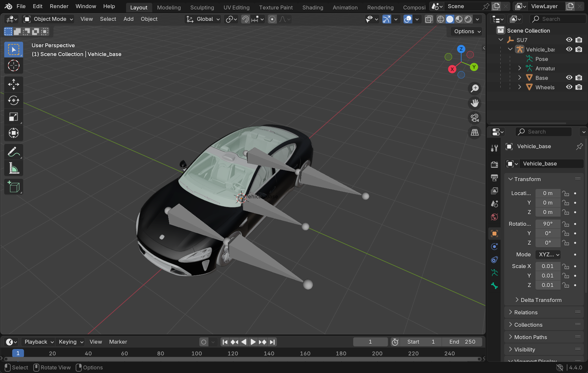The height and width of the screenshot is (373, 588).
Task: Open the Render menu
Action: click(59, 7)
